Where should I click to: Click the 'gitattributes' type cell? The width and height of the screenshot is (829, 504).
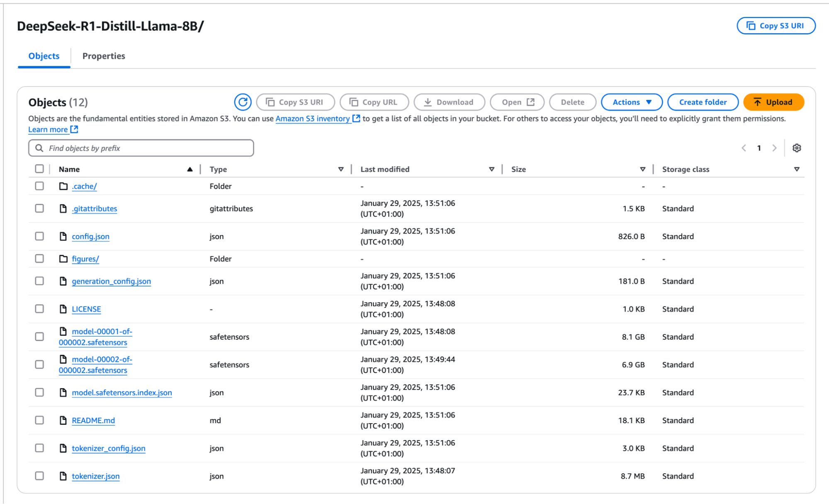pos(231,208)
